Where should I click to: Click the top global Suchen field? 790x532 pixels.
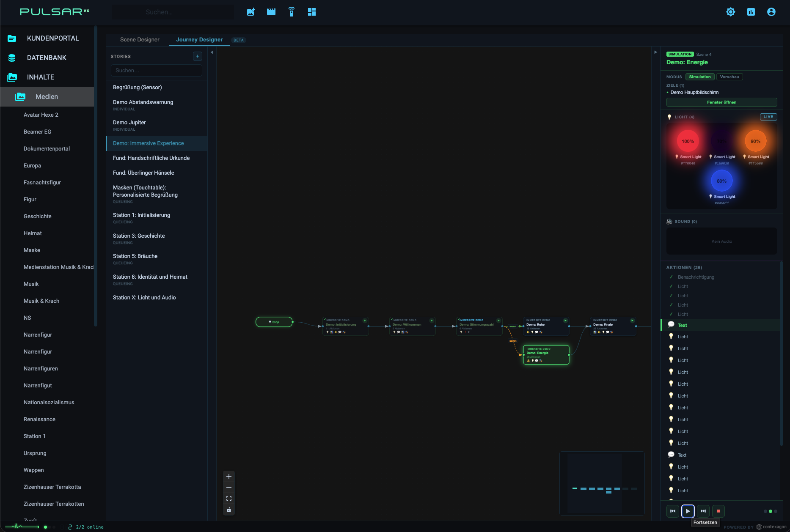coord(173,12)
